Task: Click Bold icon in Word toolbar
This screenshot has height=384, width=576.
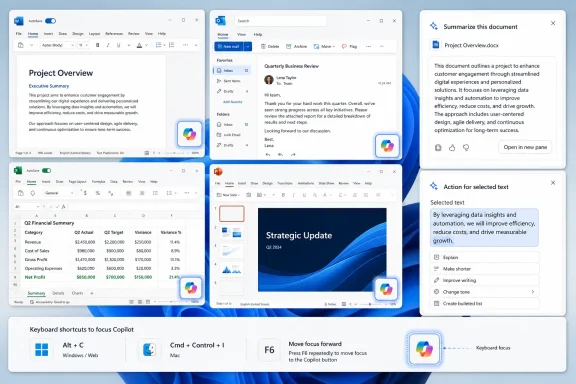Action: click(97, 45)
